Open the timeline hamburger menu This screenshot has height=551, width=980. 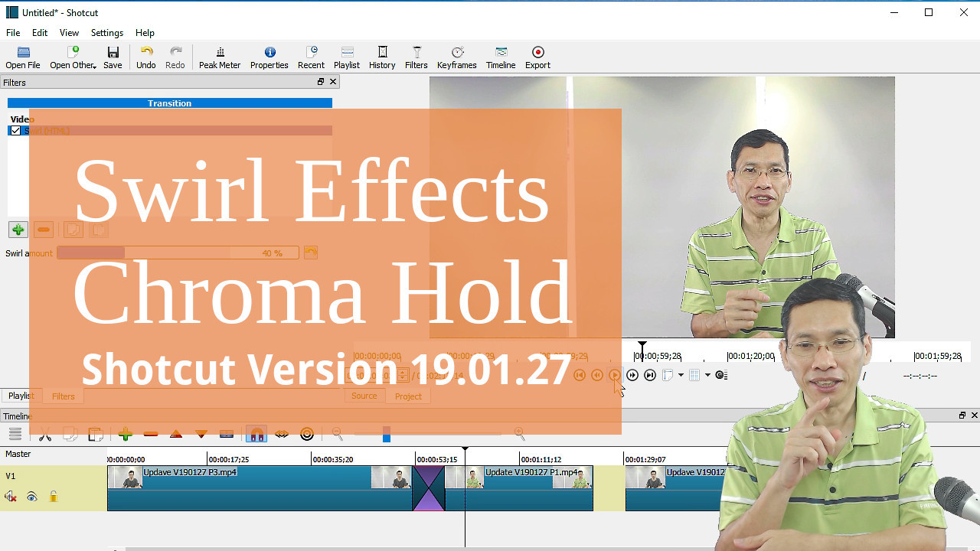pyautogui.click(x=15, y=435)
